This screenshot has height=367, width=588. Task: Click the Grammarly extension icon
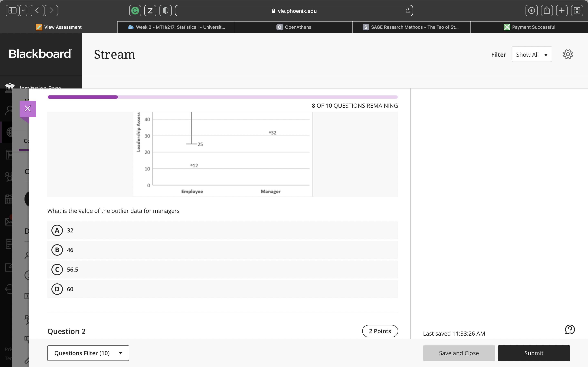[x=135, y=11]
